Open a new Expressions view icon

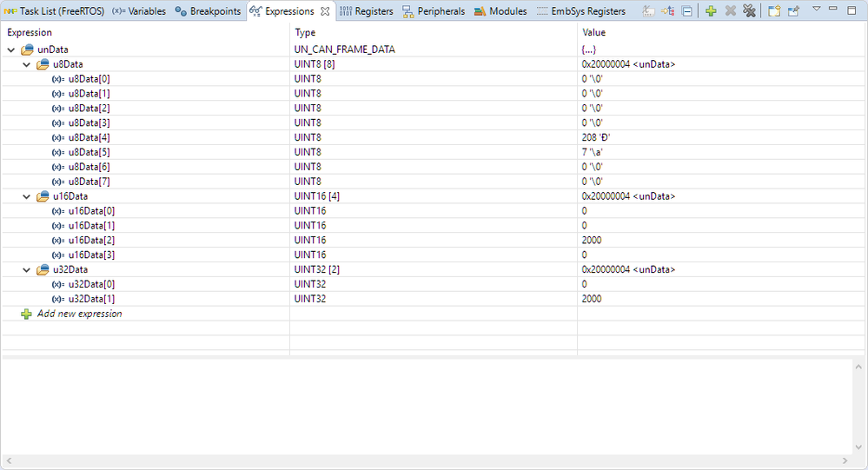click(x=774, y=11)
